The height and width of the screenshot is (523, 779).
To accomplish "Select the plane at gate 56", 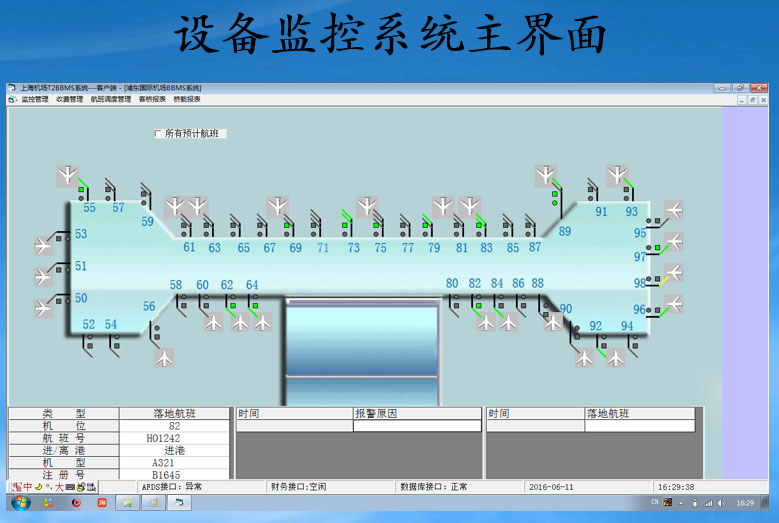I will click(164, 357).
